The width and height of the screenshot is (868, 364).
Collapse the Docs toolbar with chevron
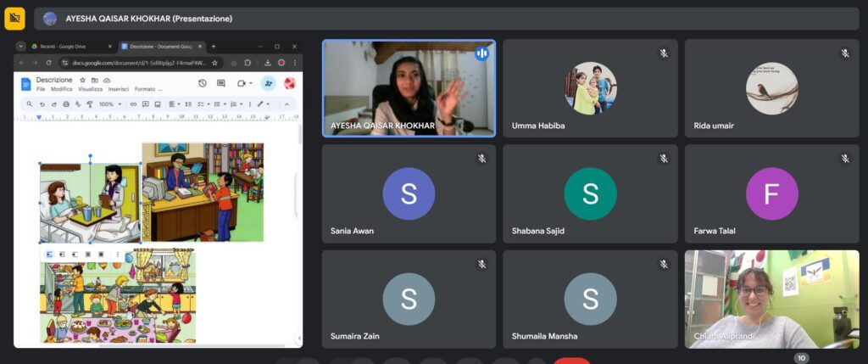point(286,104)
